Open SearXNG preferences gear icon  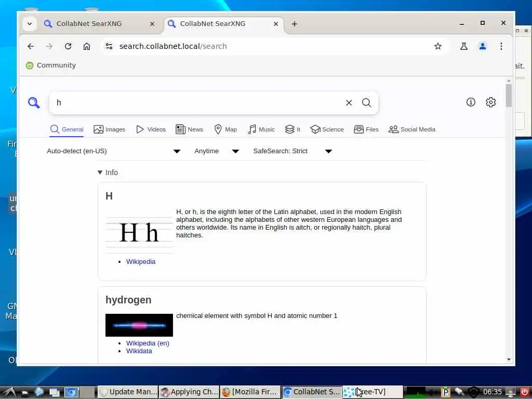pyautogui.click(x=490, y=102)
